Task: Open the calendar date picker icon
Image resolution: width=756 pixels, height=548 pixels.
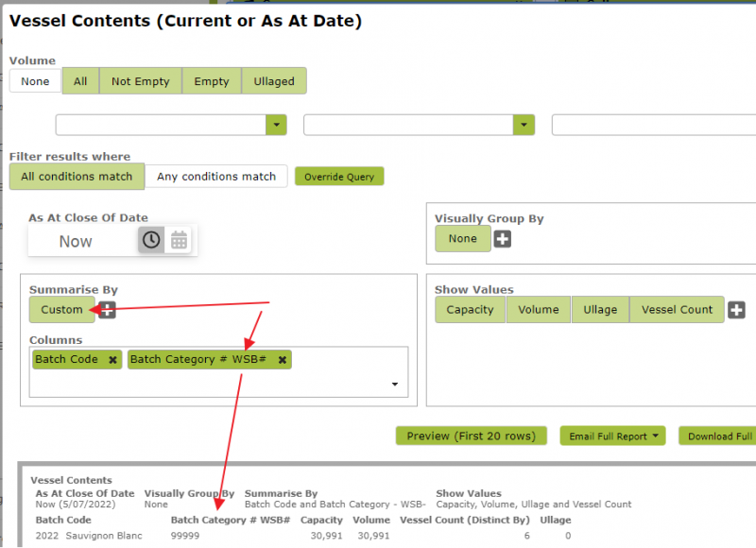Action: point(179,240)
